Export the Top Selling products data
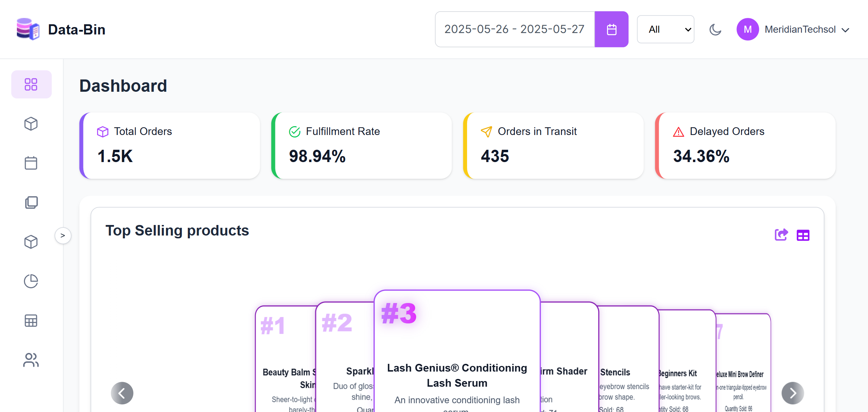Image resolution: width=868 pixels, height=412 pixels. coord(781,235)
